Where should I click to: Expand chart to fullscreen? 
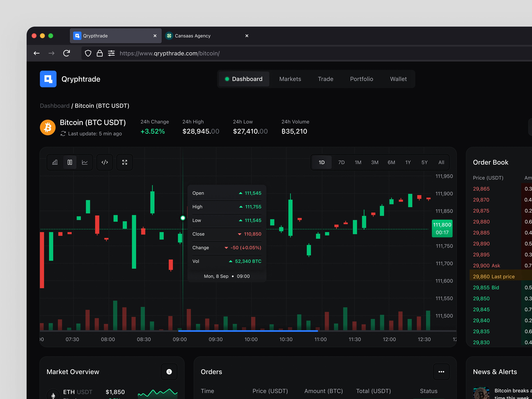(125, 162)
